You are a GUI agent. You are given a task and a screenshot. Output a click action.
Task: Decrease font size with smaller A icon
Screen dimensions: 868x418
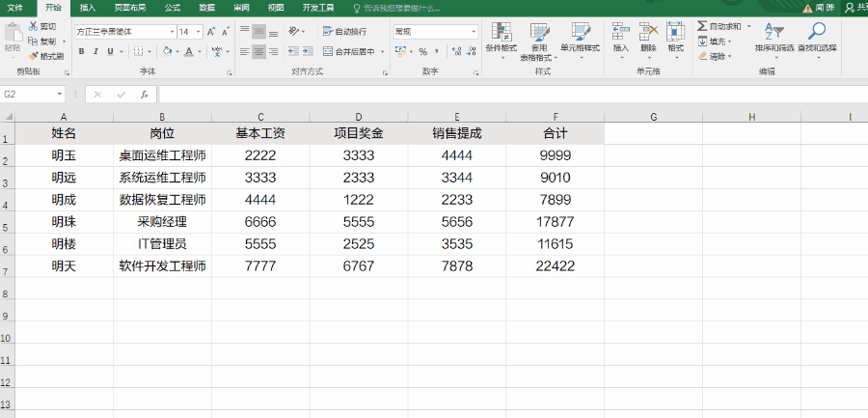[226, 32]
